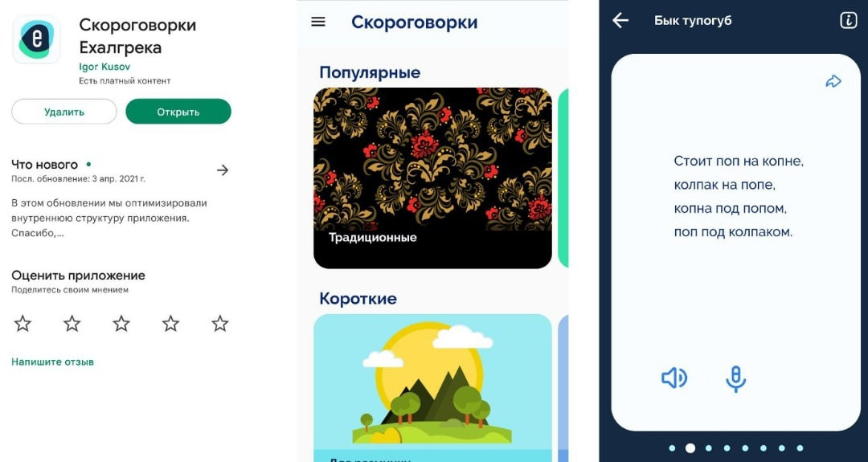Screen dimensions: 868x462
Task: Open the hamburger menu beside Скороговорки title
Action: coord(318,22)
